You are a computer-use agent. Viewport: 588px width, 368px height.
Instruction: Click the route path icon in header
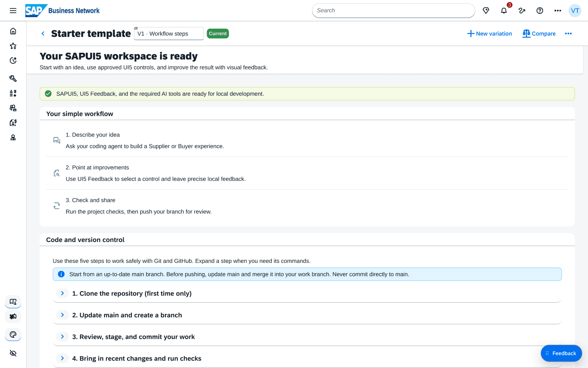[x=522, y=11]
